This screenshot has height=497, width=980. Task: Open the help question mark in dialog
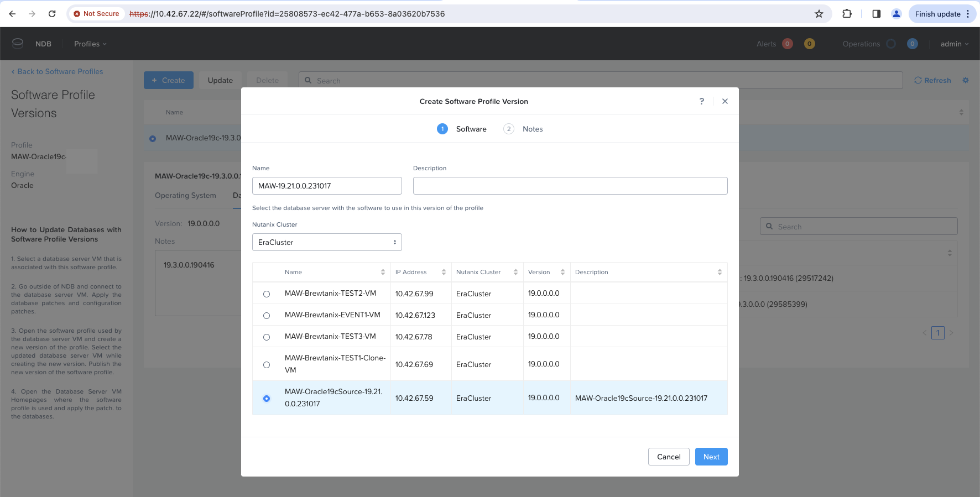coord(702,101)
